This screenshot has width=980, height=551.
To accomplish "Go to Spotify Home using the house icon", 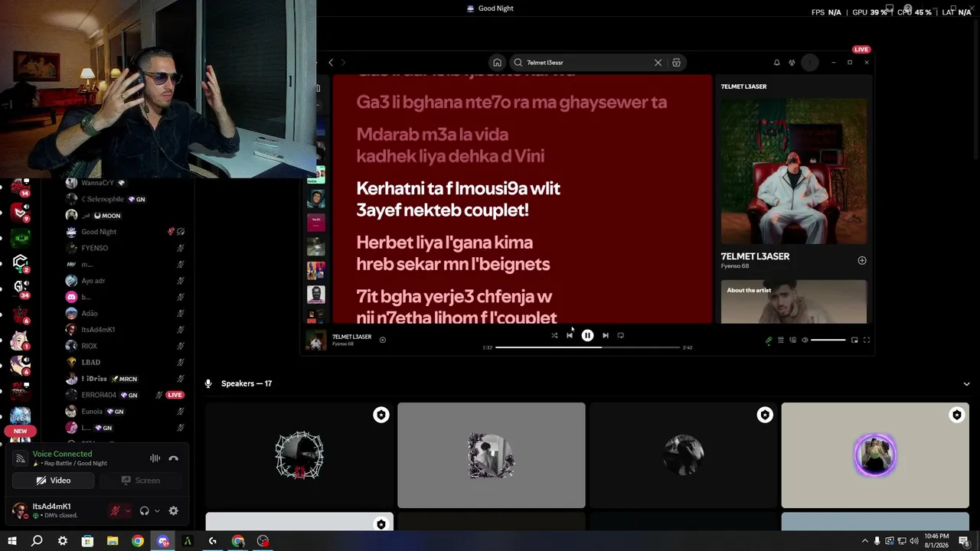I will coord(497,63).
